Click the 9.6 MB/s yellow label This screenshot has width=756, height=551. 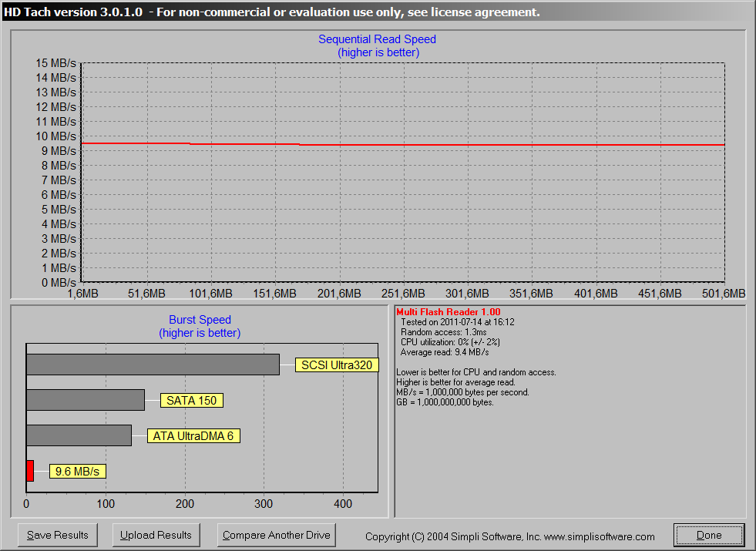(77, 472)
